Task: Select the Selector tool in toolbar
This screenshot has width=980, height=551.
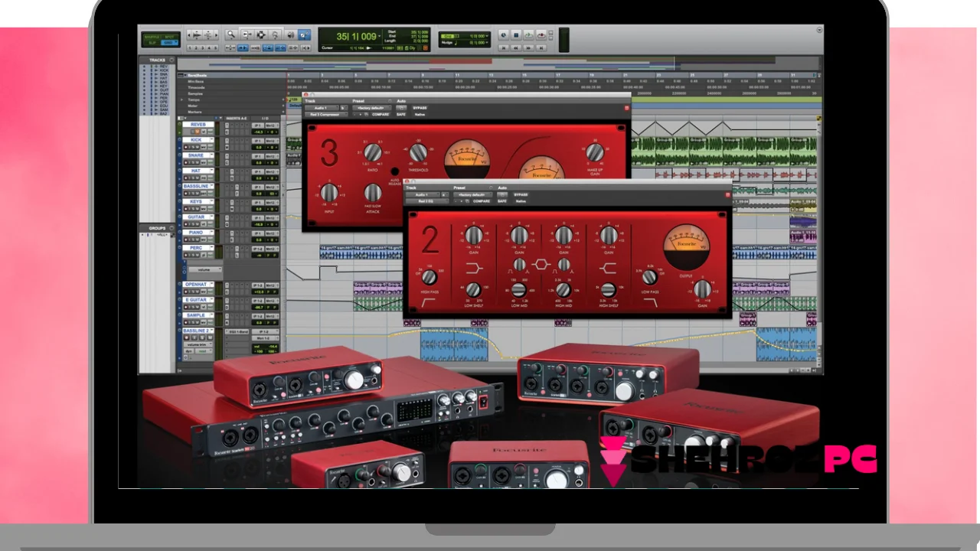Action: [261, 34]
